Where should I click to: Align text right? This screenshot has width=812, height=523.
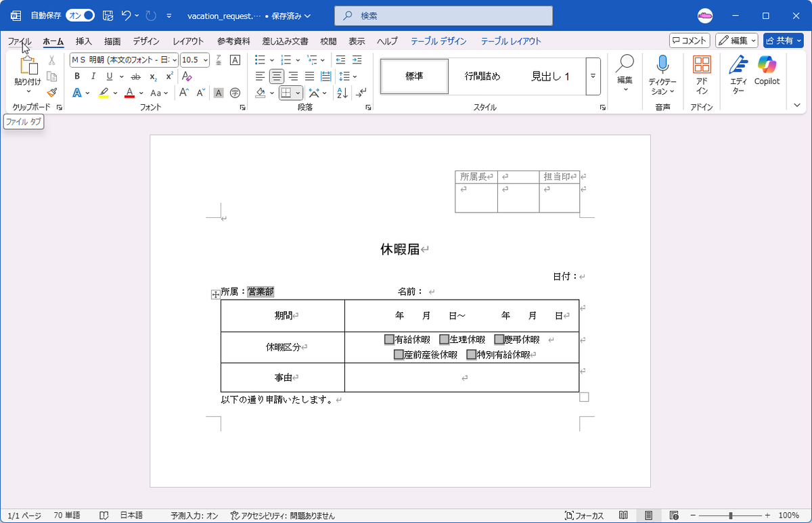pos(293,76)
